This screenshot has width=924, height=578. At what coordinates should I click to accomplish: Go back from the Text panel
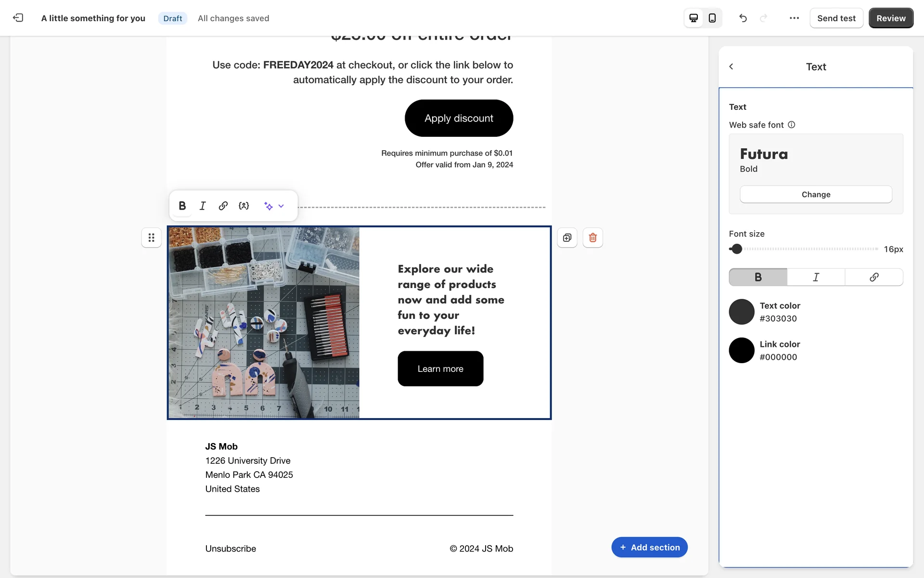[731, 66]
